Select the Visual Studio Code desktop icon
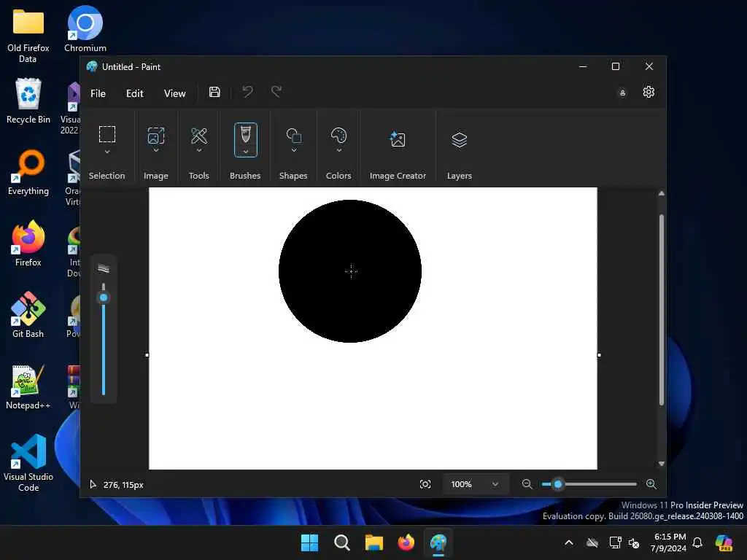Screen dimensions: 747x560 pyautogui.click(x=28, y=463)
